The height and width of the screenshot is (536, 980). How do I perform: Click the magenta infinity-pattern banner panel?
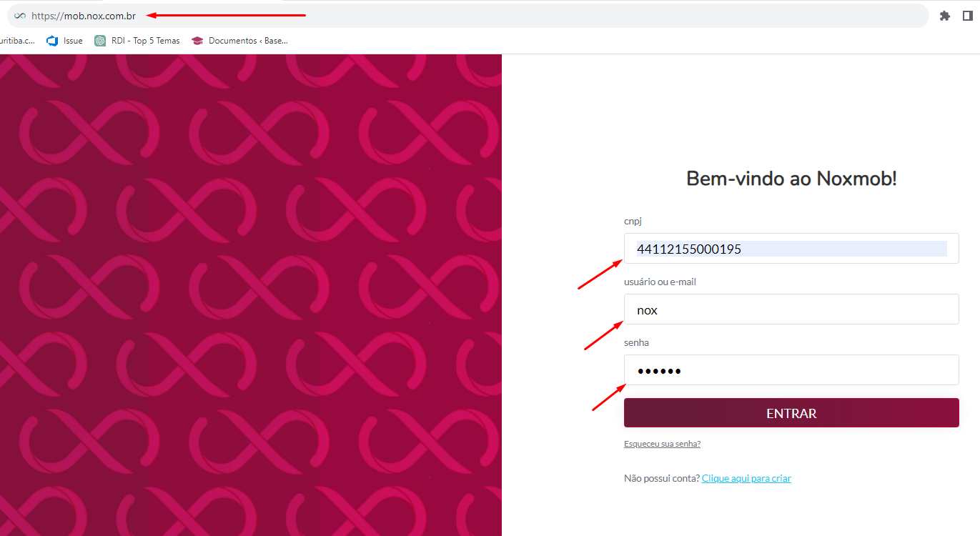(x=250, y=294)
